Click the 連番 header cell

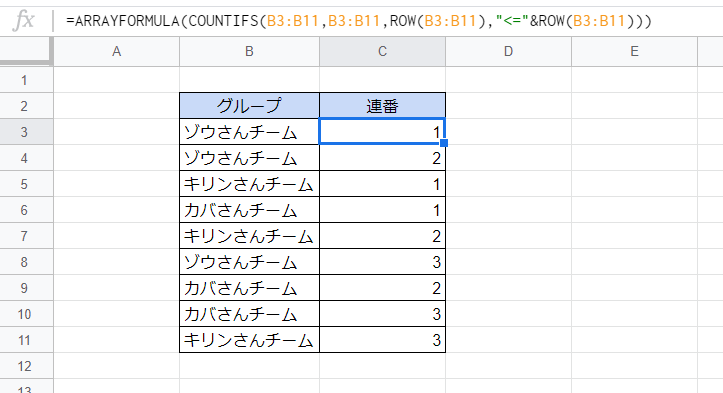coord(382,106)
